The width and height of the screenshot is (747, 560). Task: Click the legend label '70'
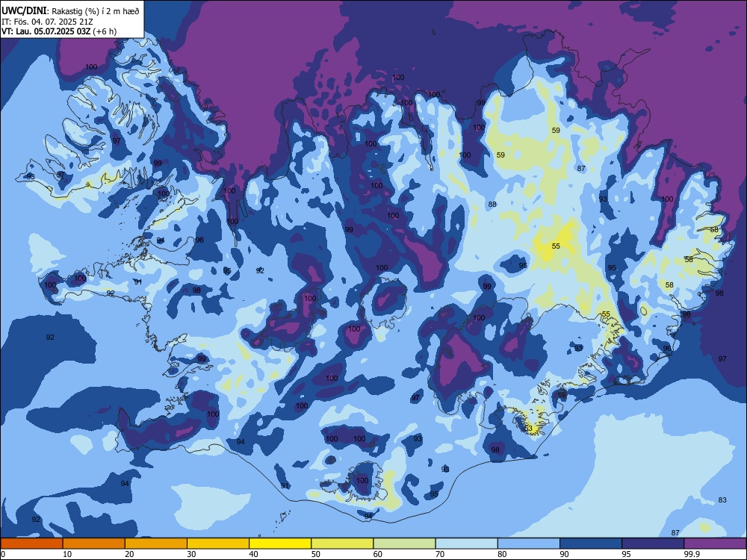[440, 554]
